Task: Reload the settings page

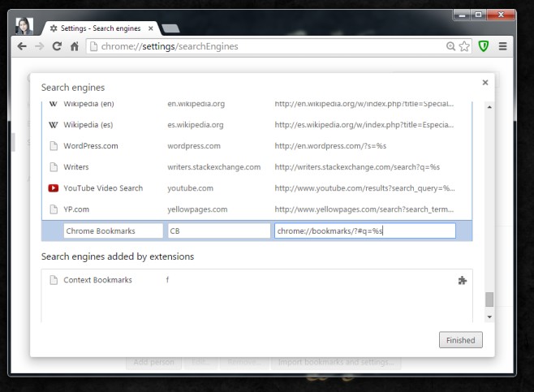Action: coord(57,46)
